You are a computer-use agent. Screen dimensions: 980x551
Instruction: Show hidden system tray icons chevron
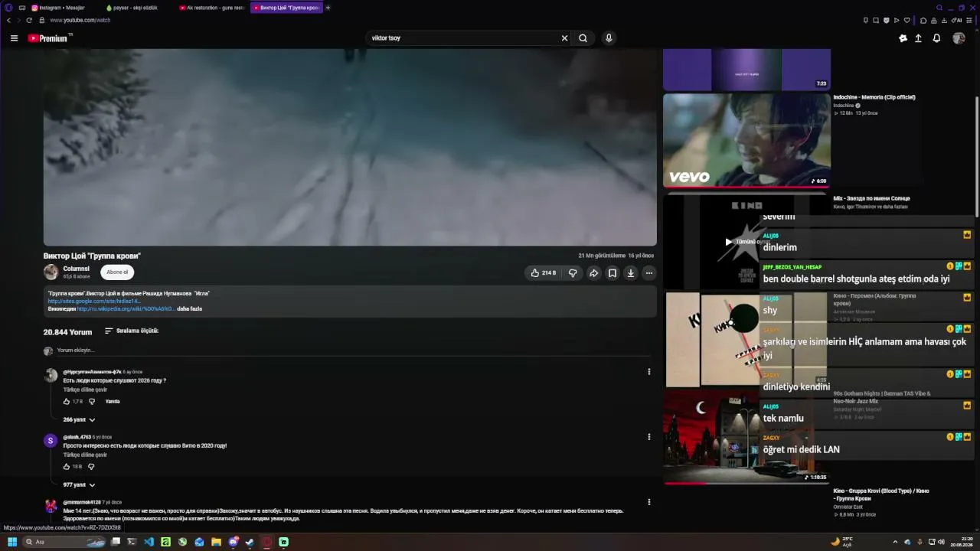tap(895, 542)
